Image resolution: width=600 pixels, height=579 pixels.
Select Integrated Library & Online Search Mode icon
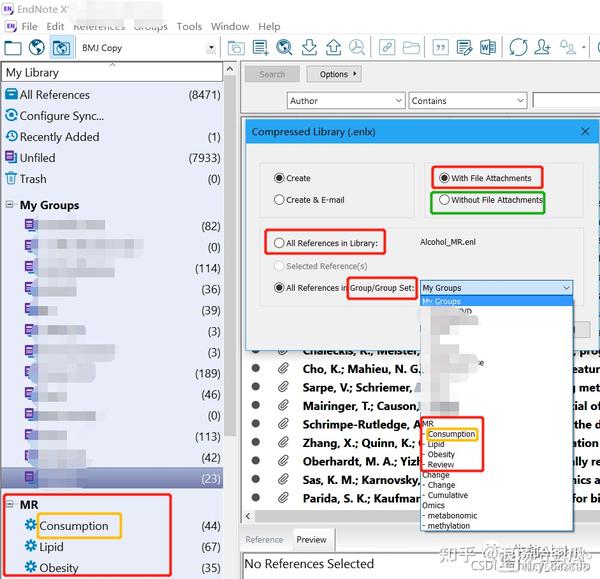(x=62, y=48)
